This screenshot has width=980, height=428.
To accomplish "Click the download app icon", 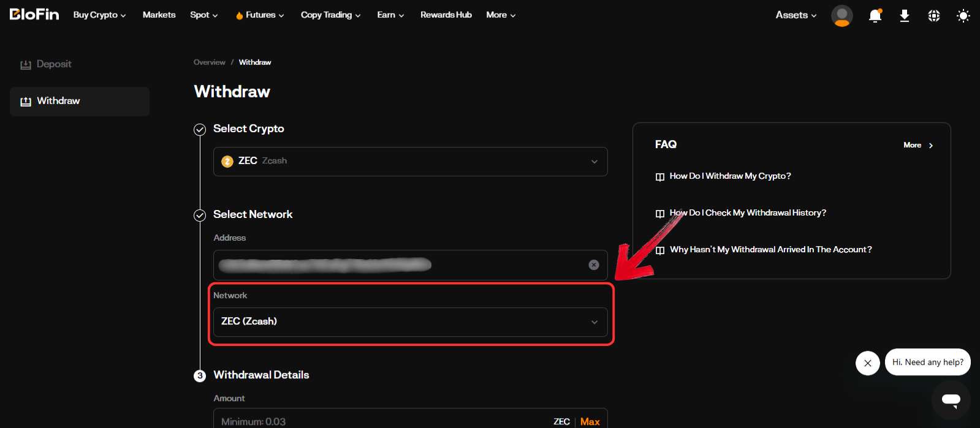I will (x=904, y=16).
